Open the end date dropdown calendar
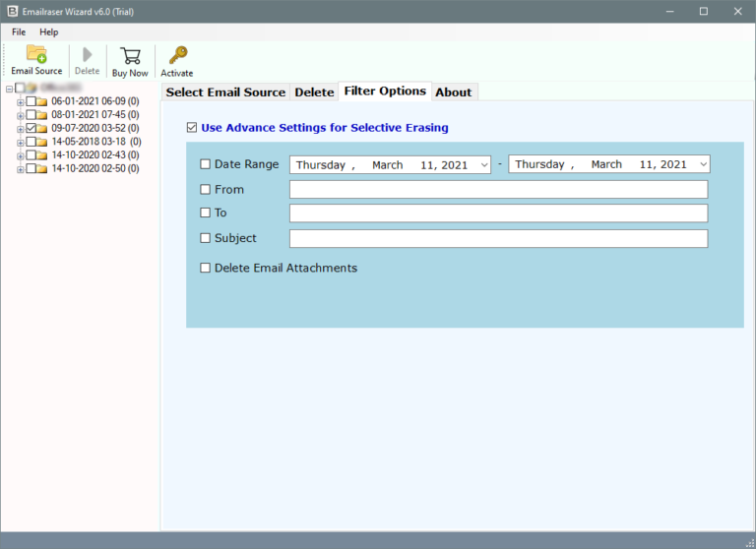 pyautogui.click(x=702, y=165)
